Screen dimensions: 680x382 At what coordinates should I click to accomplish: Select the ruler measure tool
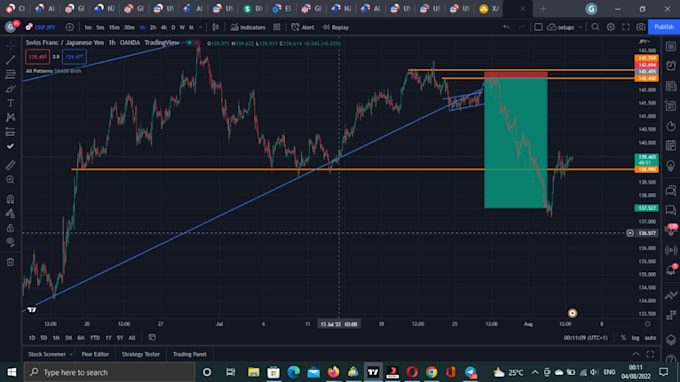pos(10,165)
